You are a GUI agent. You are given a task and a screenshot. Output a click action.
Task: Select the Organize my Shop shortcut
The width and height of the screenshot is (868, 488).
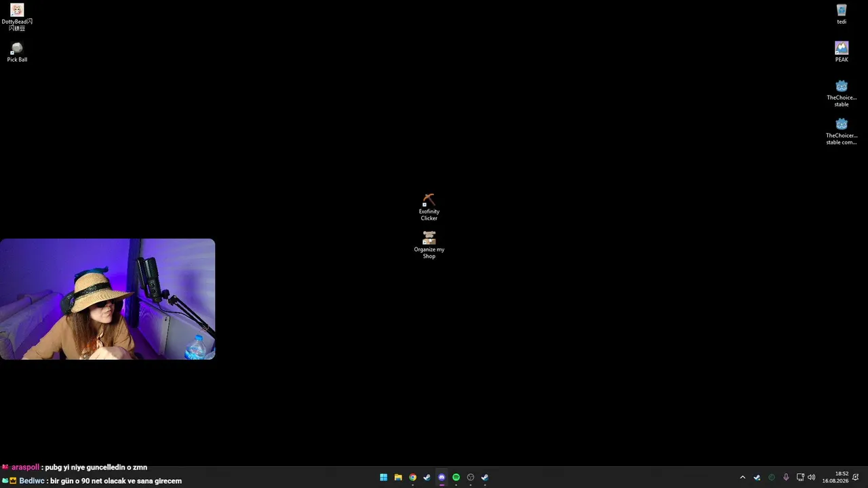[x=429, y=245]
